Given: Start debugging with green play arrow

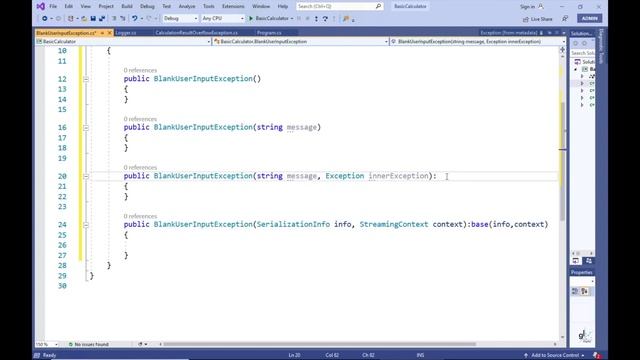Looking at the screenshot, I should coord(251,18).
